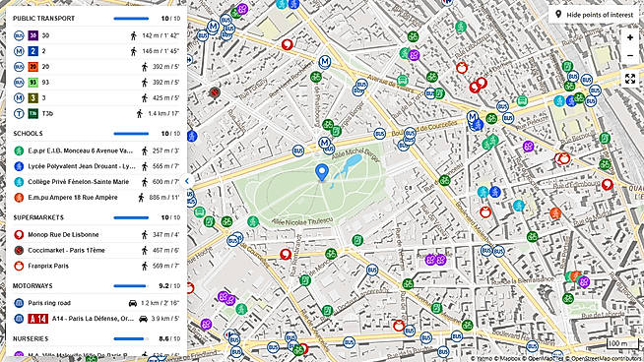Click the Paris ring road motorway icon
Viewport: 644px width, 362px height.
[x=19, y=303]
